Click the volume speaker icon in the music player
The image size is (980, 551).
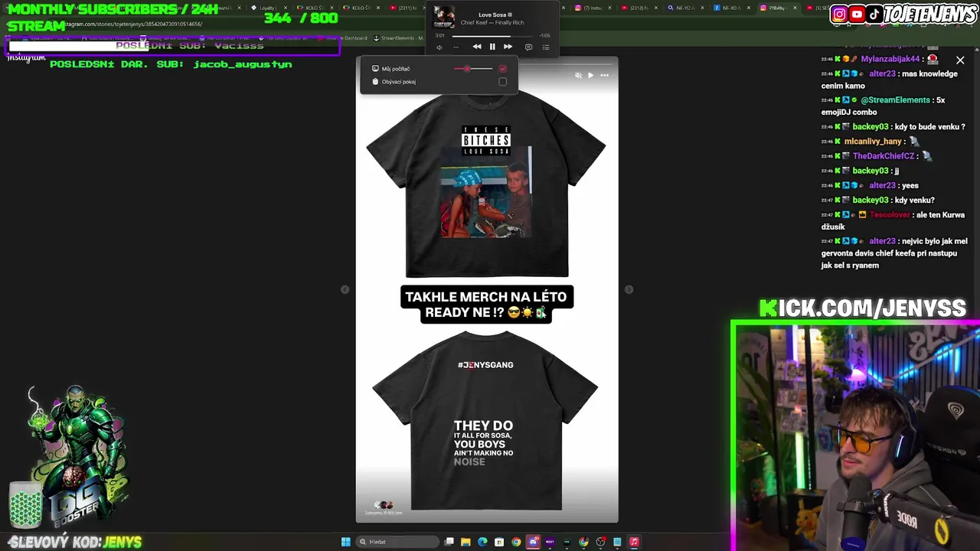(439, 47)
